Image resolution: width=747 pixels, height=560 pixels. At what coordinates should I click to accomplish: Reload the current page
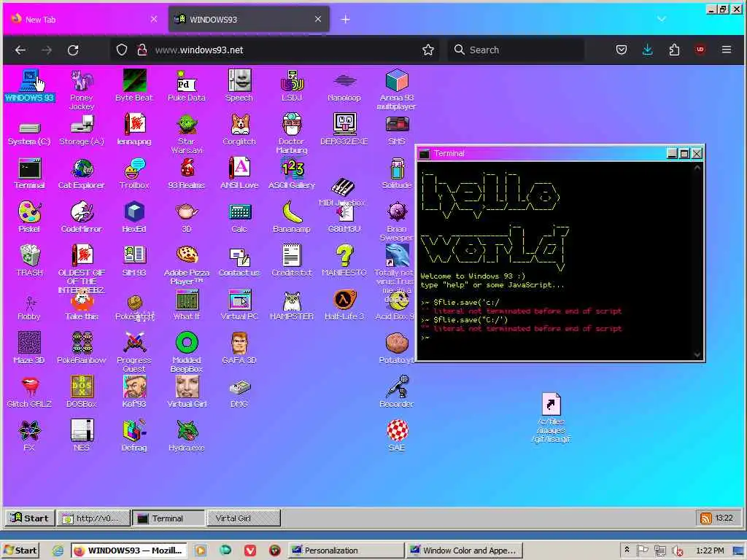pos(73,50)
